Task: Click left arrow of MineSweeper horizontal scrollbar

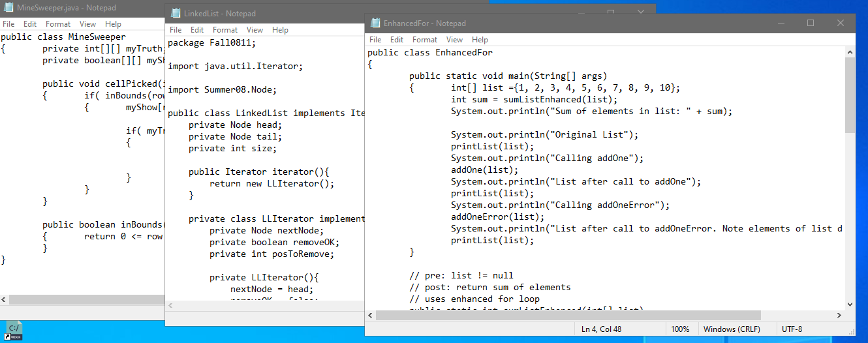Action: 5,299
